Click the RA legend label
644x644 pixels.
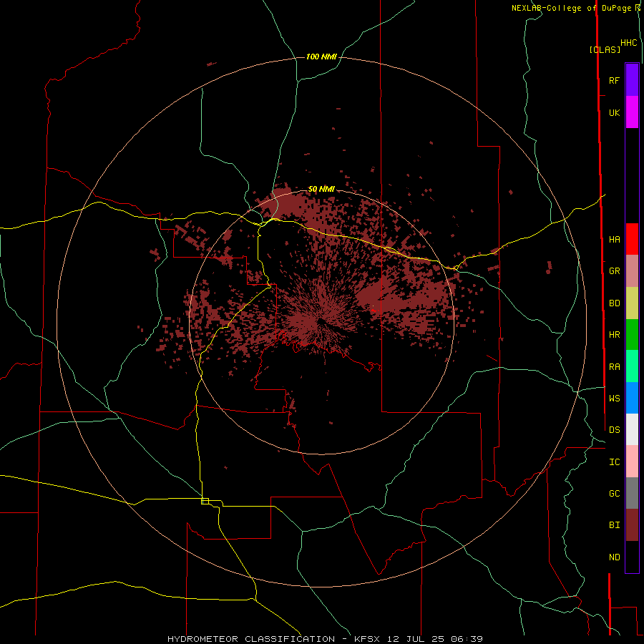pyautogui.click(x=614, y=366)
